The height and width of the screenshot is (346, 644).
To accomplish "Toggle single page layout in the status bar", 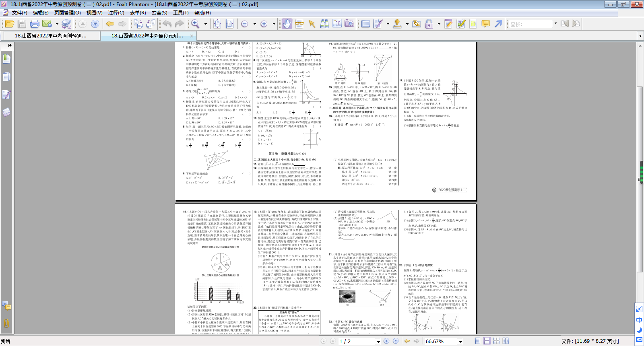I will click(x=477, y=341).
